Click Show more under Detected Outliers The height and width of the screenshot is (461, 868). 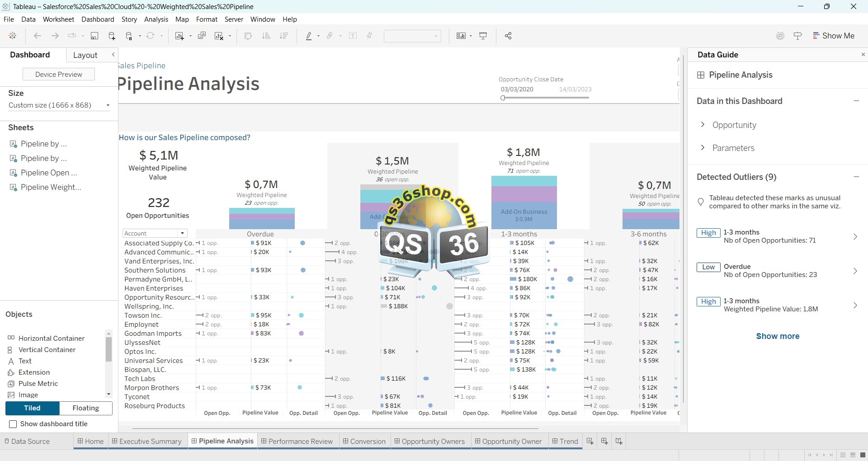tap(778, 336)
